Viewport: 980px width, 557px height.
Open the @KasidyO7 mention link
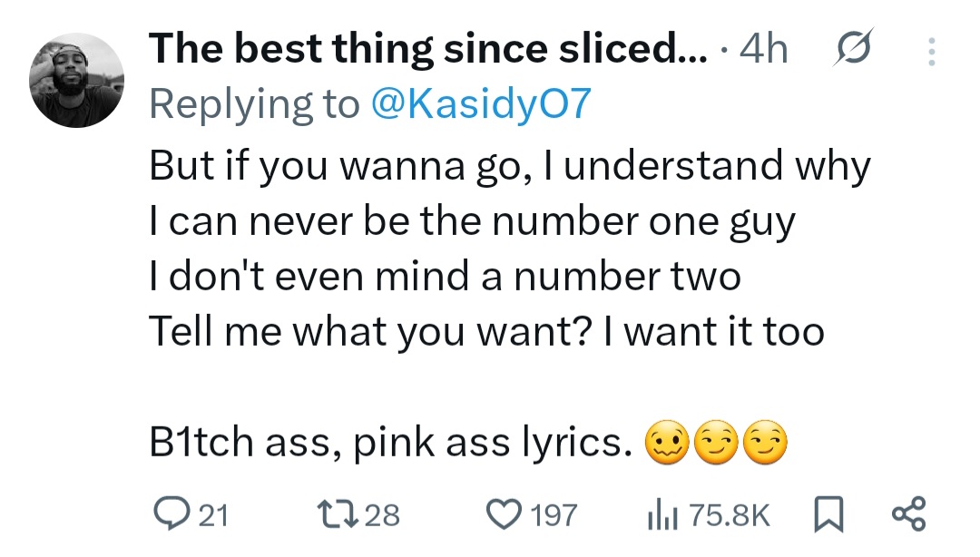pos(481,105)
